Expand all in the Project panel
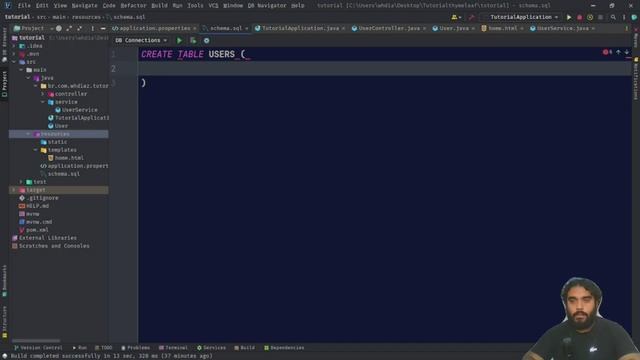640x360 pixels. 69,28
